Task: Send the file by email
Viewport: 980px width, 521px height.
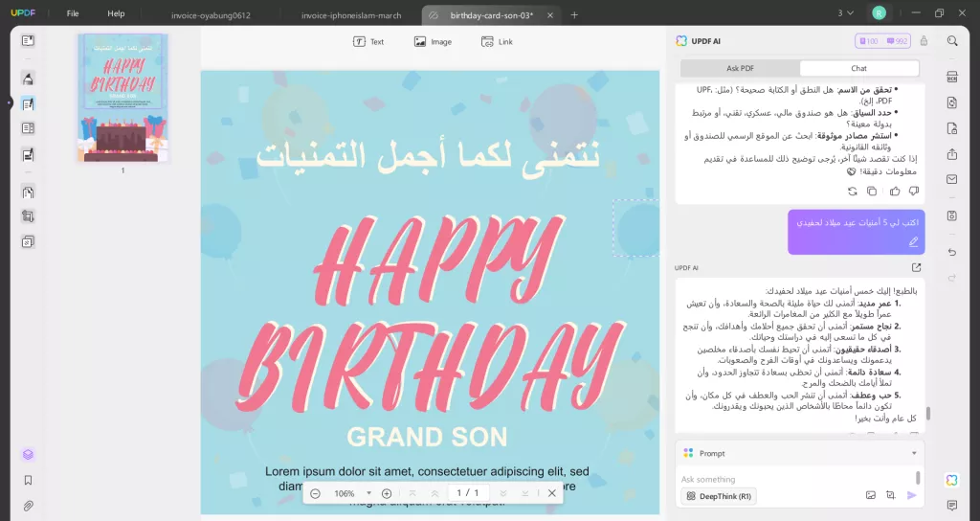Action: tap(952, 179)
